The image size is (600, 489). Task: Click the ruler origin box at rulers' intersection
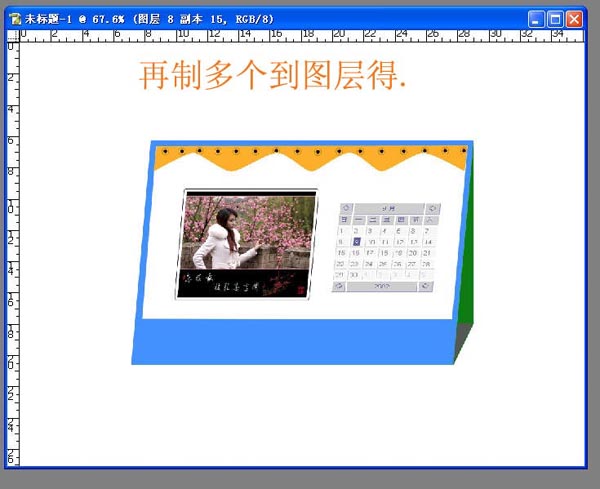coord(13,36)
